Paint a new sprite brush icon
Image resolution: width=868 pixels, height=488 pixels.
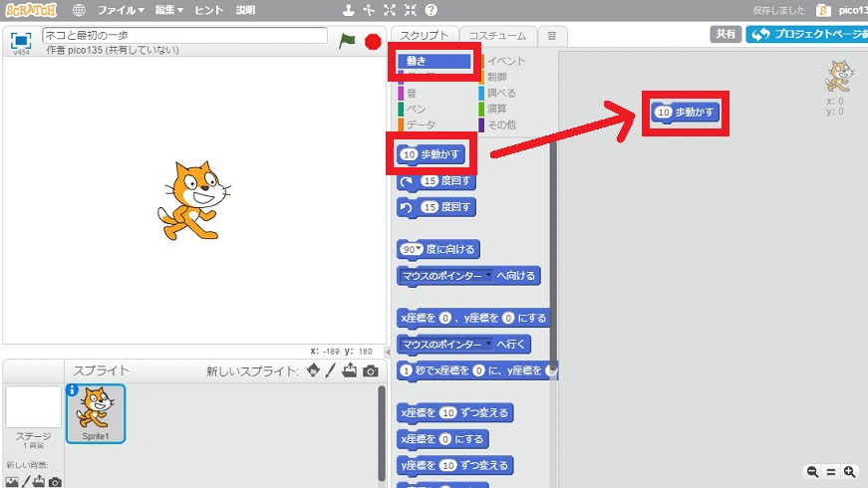pyautogui.click(x=331, y=370)
